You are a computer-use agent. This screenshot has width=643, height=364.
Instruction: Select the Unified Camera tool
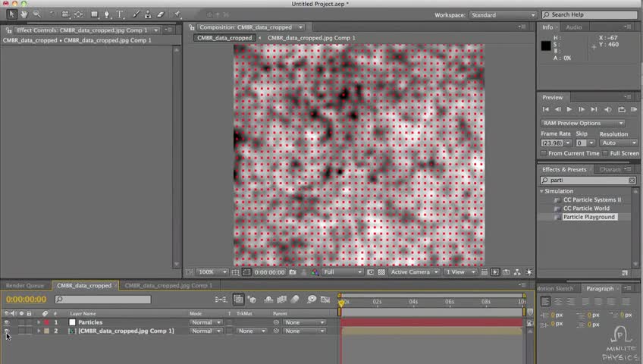click(x=65, y=14)
